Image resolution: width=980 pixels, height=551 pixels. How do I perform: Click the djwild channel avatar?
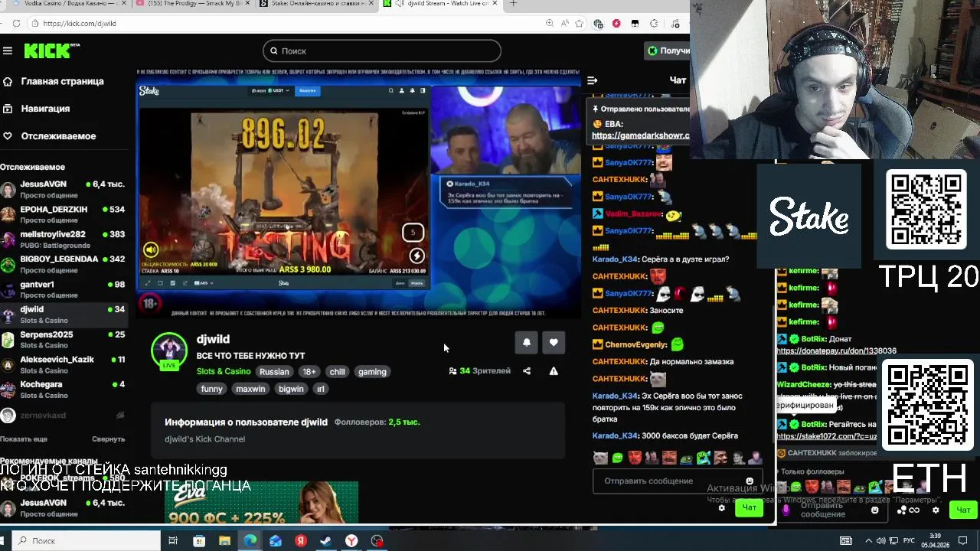[169, 350]
